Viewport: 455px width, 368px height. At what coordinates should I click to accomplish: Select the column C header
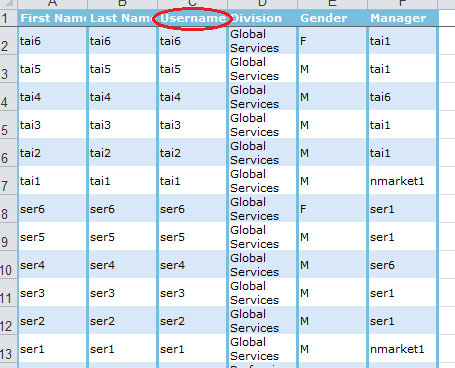coord(192,4)
